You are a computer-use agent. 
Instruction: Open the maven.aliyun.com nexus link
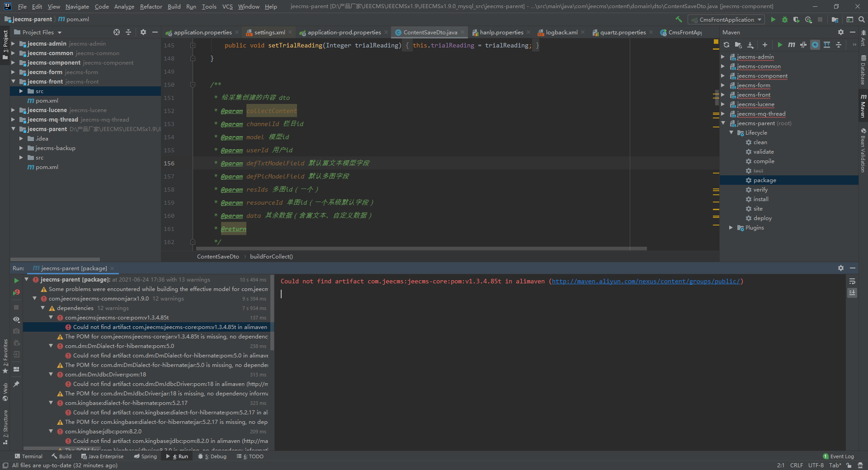coord(646,281)
